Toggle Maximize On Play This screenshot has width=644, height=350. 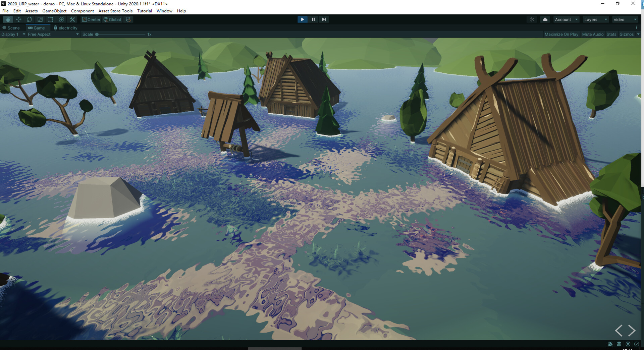(x=561, y=34)
